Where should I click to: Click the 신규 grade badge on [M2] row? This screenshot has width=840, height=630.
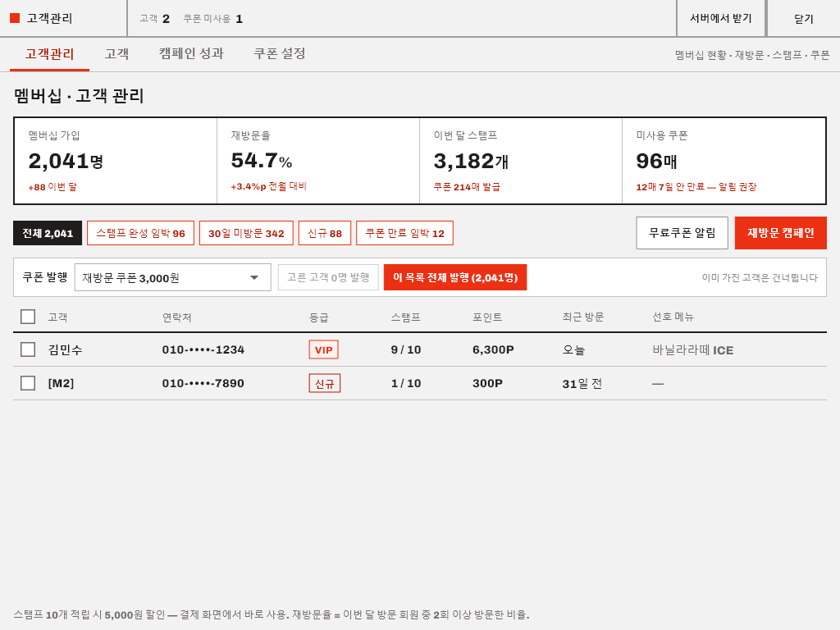[325, 383]
